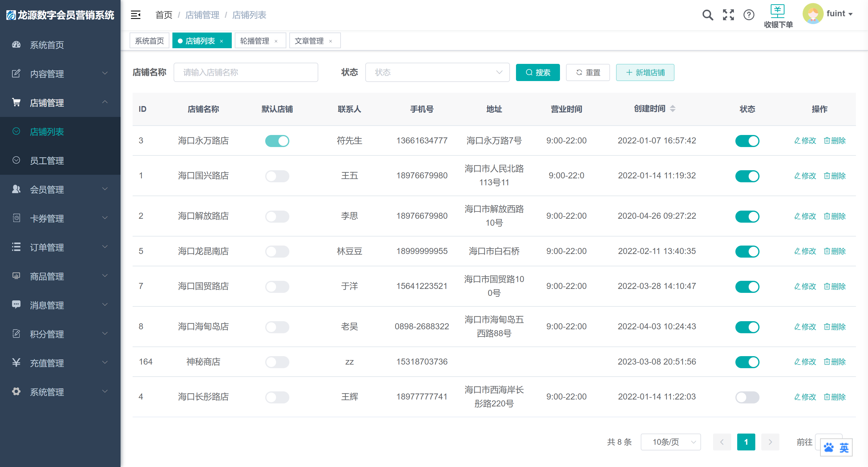Expand the 系统管理 menu chevron
The height and width of the screenshot is (467, 868).
pos(105,391)
